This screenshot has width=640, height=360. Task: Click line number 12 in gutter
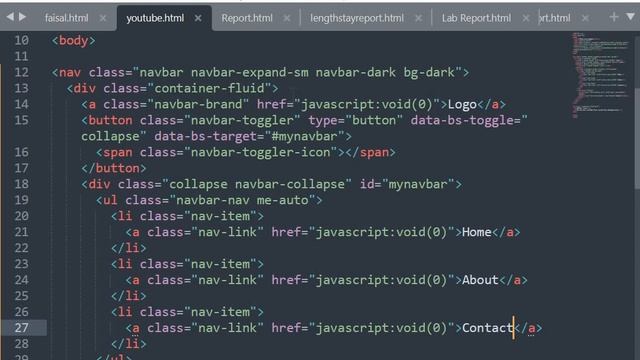pyautogui.click(x=22, y=72)
